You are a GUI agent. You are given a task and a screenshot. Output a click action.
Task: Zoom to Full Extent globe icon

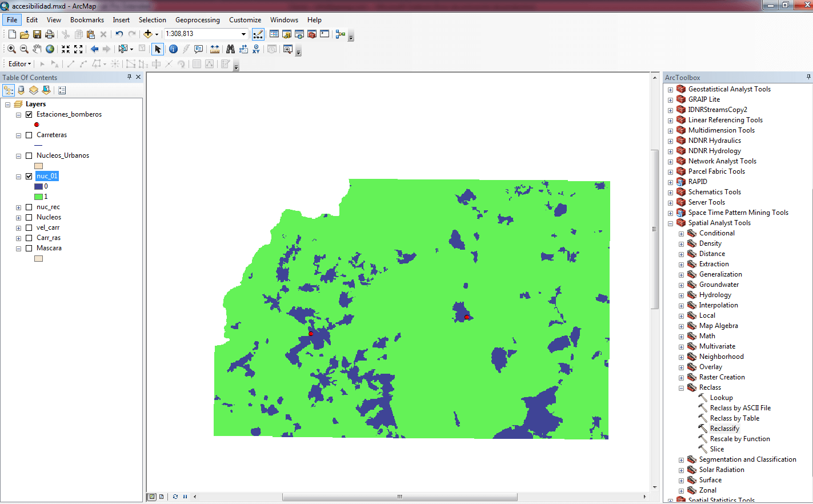[x=50, y=49]
